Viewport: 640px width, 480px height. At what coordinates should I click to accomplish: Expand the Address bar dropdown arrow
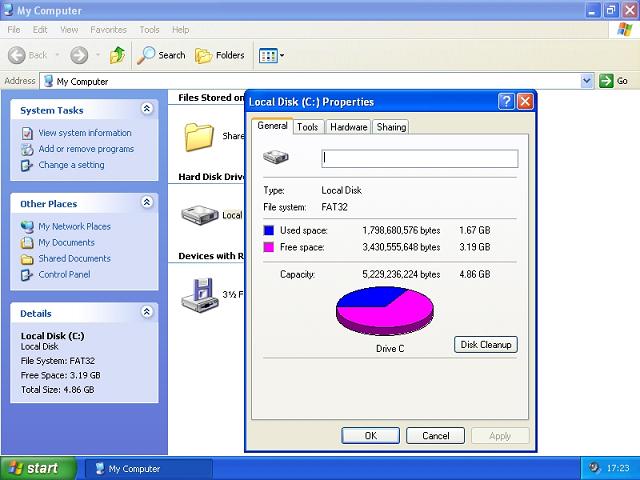click(x=587, y=81)
